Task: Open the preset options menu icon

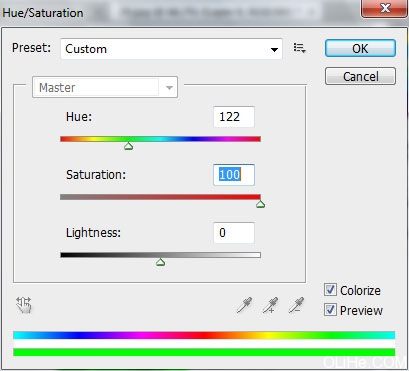Action: pyautogui.click(x=299, y=48)
